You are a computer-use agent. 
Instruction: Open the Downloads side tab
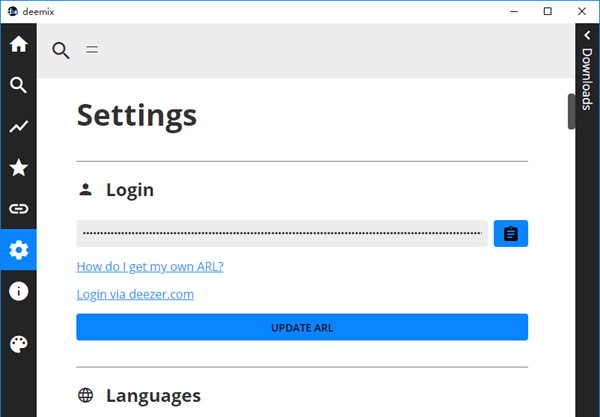coord(587,79)
